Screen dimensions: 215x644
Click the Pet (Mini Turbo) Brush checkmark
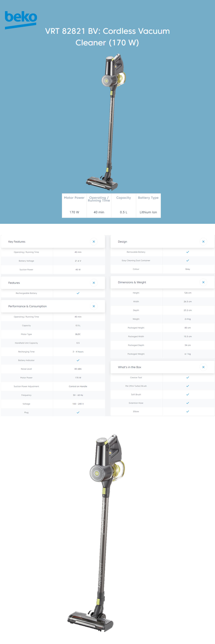pos(188,386)
